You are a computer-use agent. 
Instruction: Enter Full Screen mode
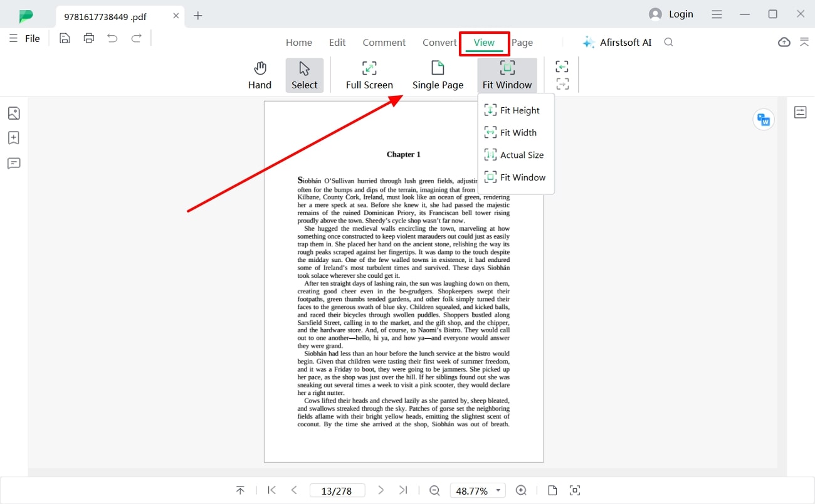point(369,76)
